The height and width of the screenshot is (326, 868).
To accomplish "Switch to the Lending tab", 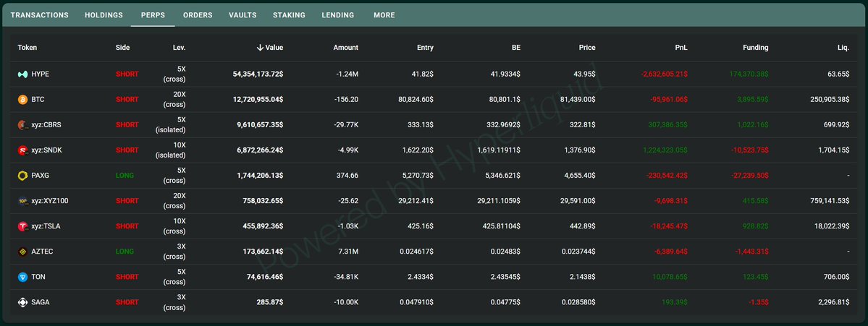I will click(337, 15).
